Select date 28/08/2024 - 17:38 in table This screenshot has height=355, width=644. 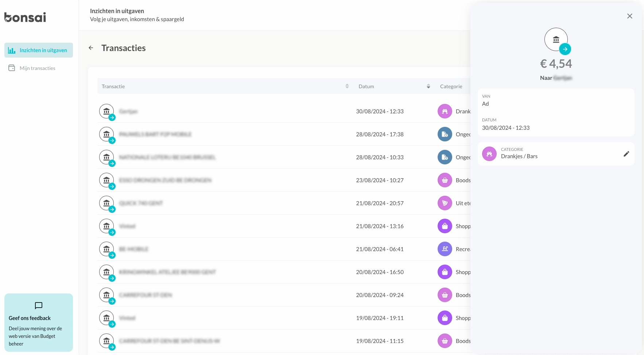[x=380, y=134]
